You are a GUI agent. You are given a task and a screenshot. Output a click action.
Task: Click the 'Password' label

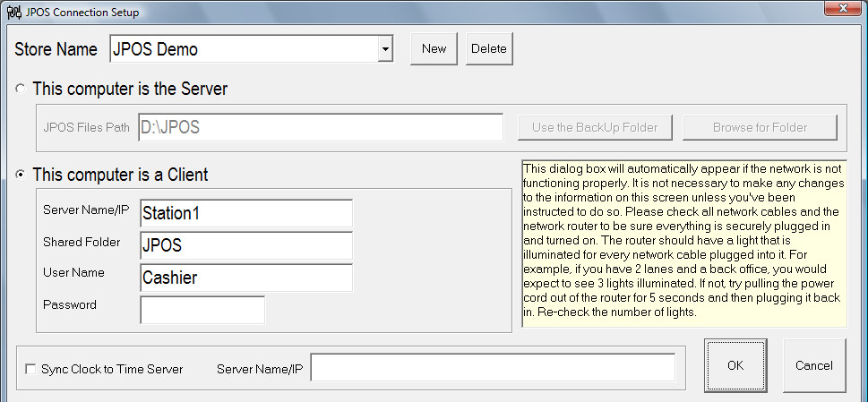point(70,304)
